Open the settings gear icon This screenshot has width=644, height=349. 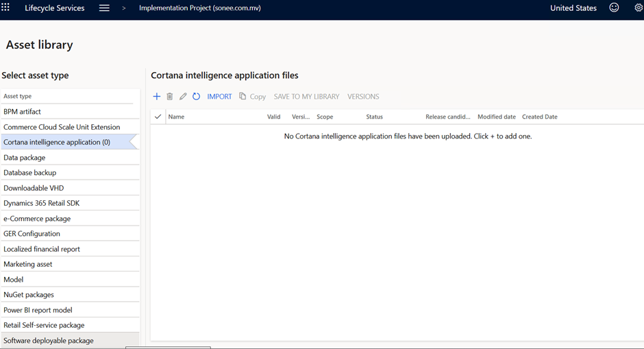[x=639, y=8]
